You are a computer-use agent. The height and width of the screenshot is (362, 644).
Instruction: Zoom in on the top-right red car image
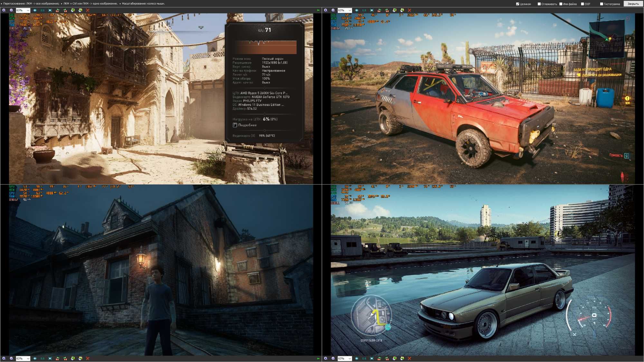point(326,10)
